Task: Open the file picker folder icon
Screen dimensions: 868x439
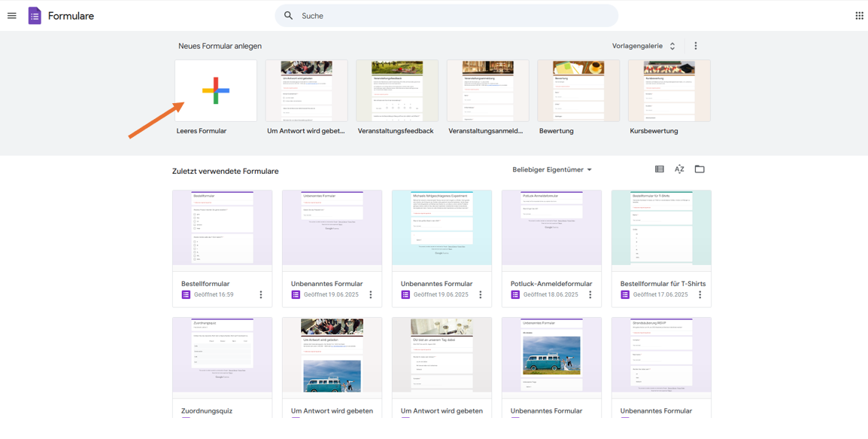Action: (700, 169)
